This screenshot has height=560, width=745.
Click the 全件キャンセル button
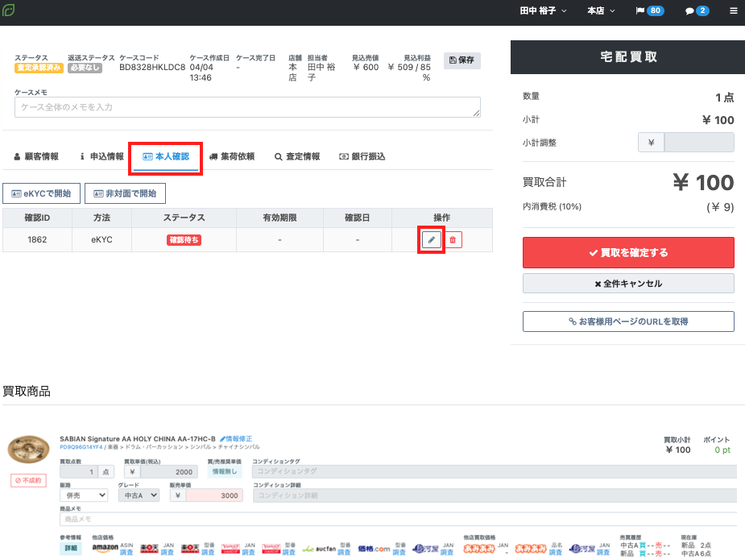click(628, 284)
